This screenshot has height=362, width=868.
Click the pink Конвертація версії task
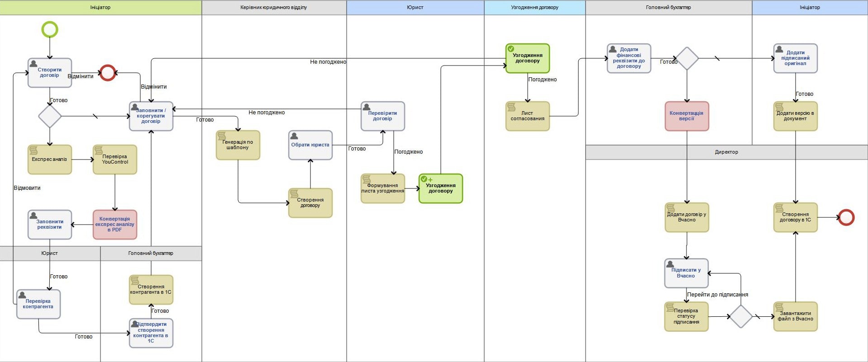pos(687,116)
